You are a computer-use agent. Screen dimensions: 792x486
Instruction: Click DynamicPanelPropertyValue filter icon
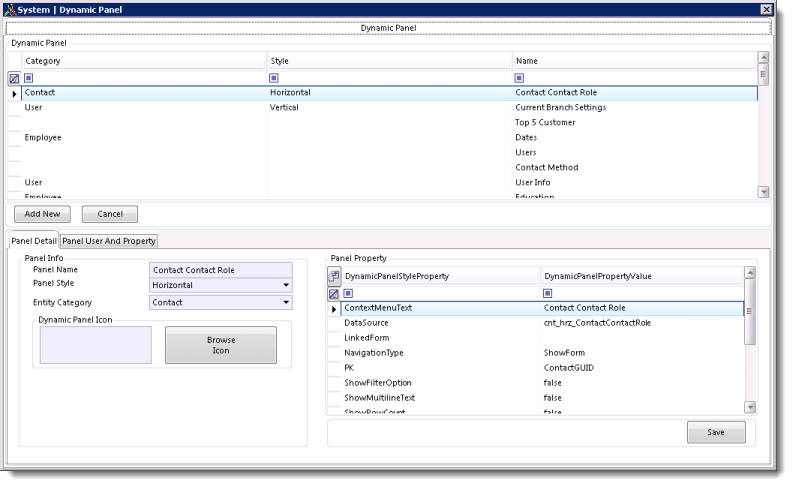point(548,294)
